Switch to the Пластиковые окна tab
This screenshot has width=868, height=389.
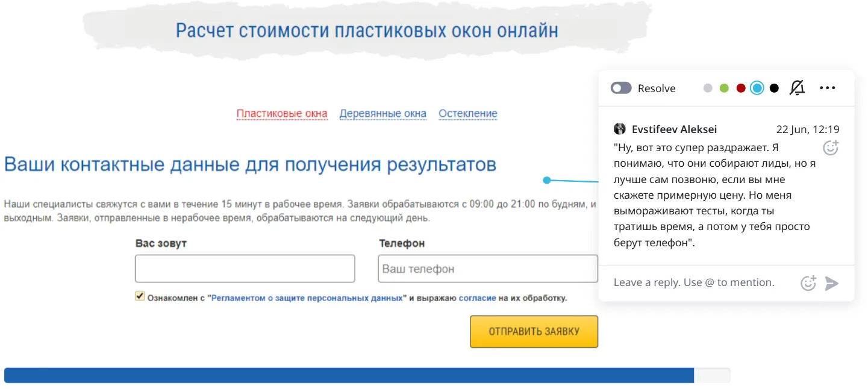pyautogui.click(x=282, y=114)
